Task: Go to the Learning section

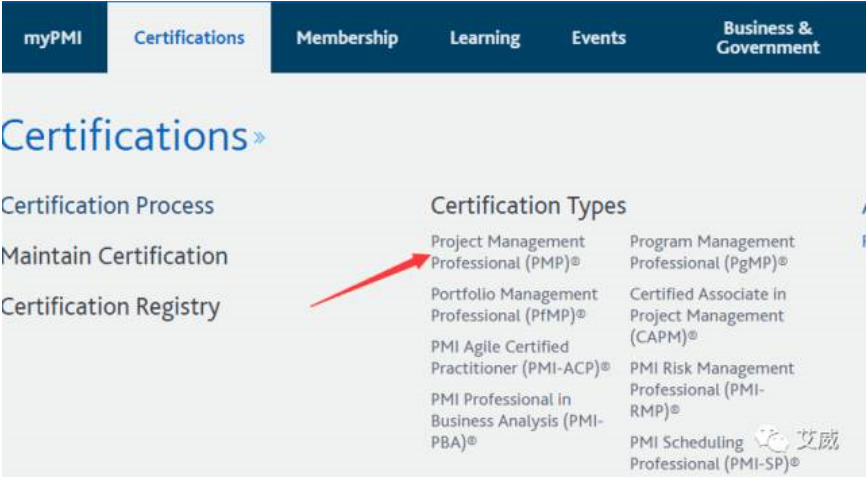Action: pos(485,38)
